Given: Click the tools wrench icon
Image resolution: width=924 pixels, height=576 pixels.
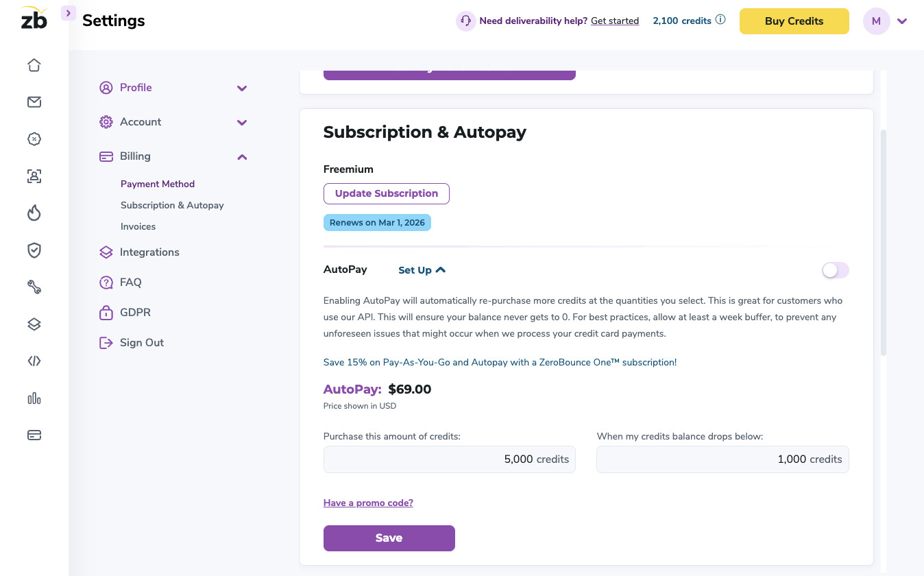Looking at the screenshot, I should (x=34, y=287).
